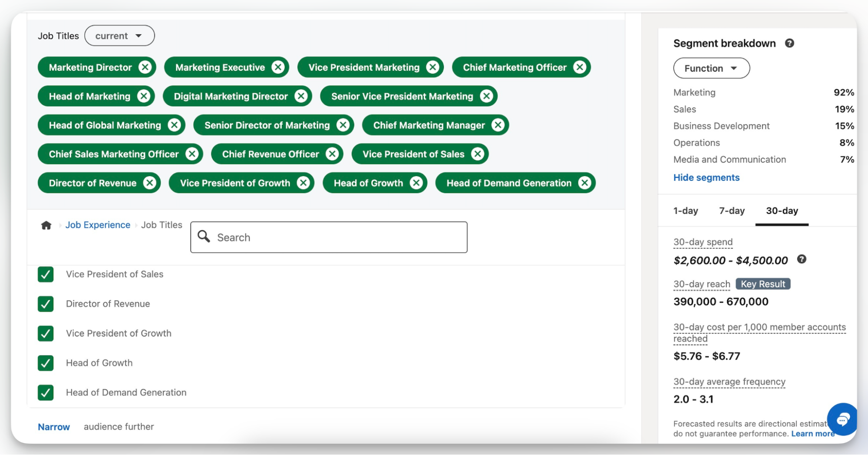Remove the Marketing Director job title
This screenshot has height=455, width=868.
coord(146,67)
